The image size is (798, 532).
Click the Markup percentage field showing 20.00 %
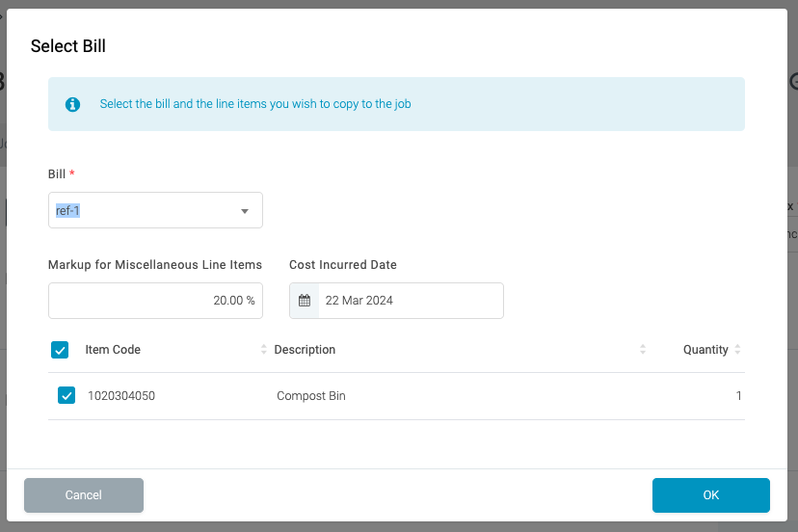155,301
